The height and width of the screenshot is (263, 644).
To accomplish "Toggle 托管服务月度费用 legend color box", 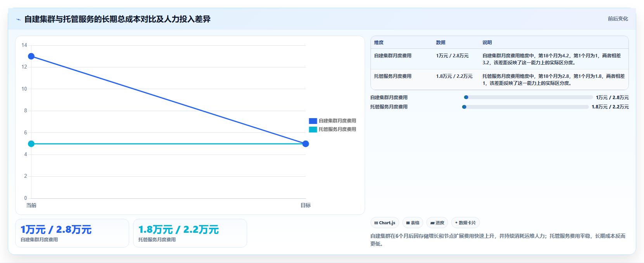I will 313,129.
